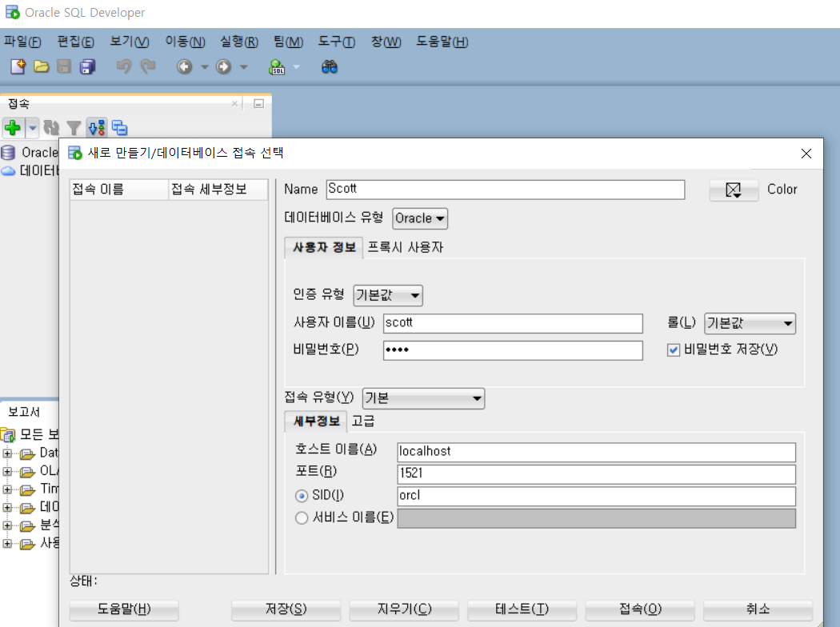Open dropdown arrow beside green plus
840x627 pixels.
[x=32, y=128]
